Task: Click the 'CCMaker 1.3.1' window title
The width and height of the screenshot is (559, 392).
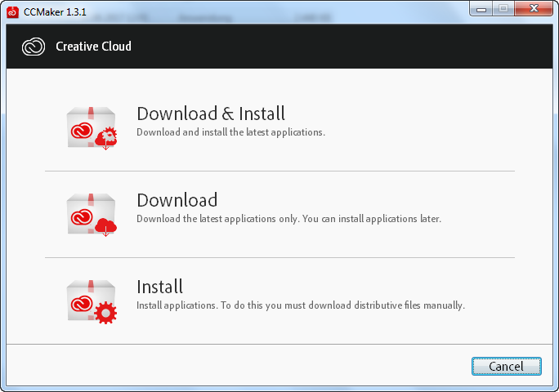Action: tap(55, 12)
